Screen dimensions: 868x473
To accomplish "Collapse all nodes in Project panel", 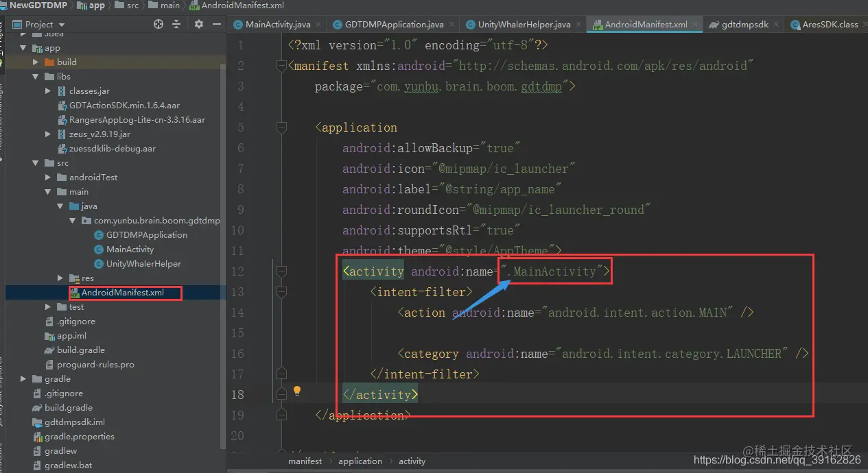I will pyautogui.click(x=176, y=24).
